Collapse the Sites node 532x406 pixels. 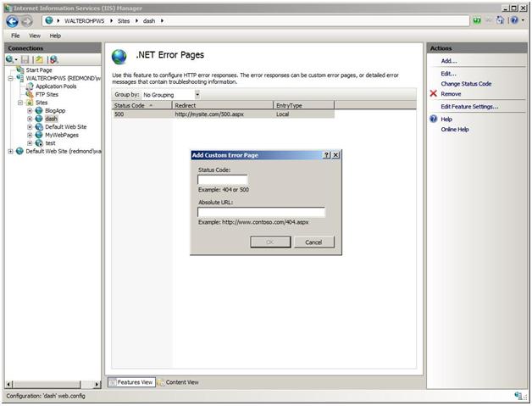[20, 103]
